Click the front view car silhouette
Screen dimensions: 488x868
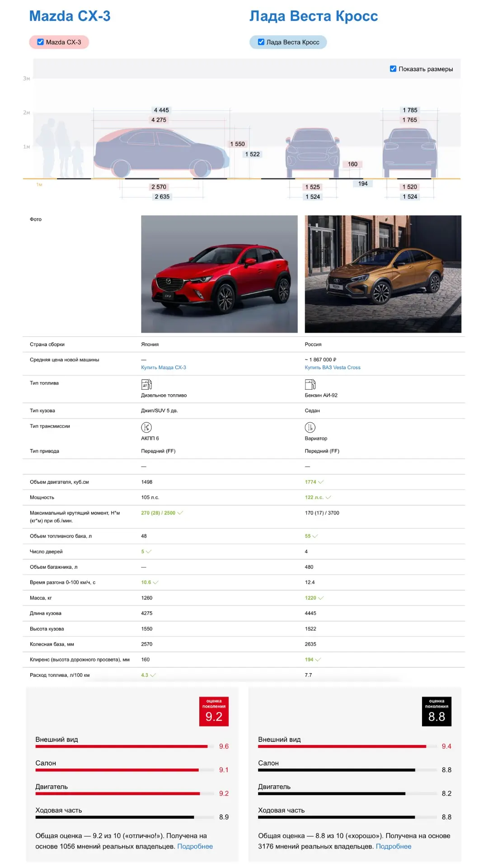[313, 153]
